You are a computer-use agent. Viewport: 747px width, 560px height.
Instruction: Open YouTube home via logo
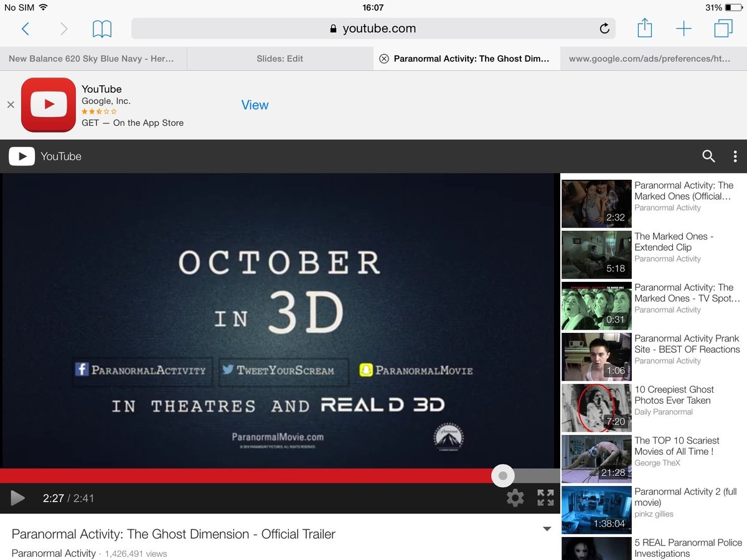point(45,156)
